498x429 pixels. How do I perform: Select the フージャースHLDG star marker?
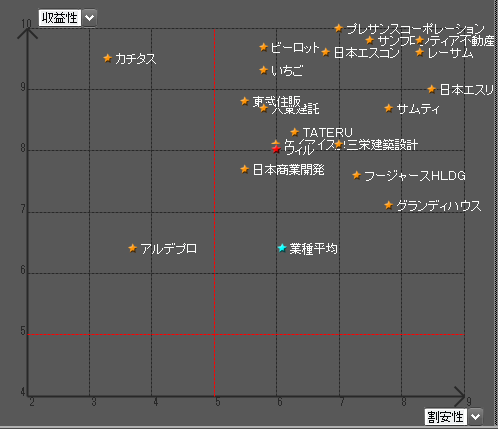pyautogui.click(x=356, y=175)
